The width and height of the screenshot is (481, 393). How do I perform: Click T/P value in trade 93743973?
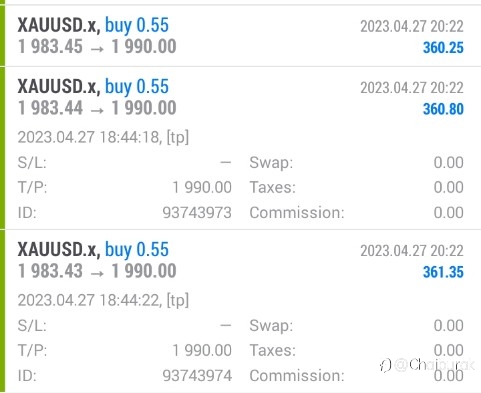[x=202, y=187]
